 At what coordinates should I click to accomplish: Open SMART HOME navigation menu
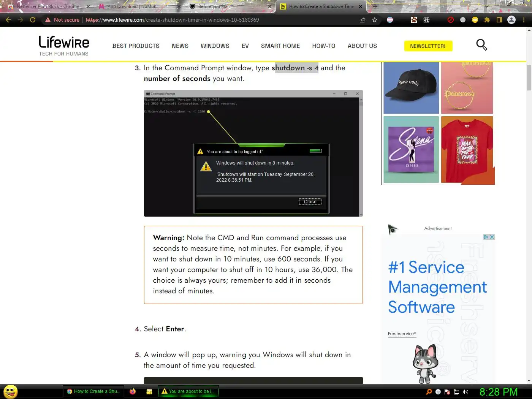click(280, 46)
